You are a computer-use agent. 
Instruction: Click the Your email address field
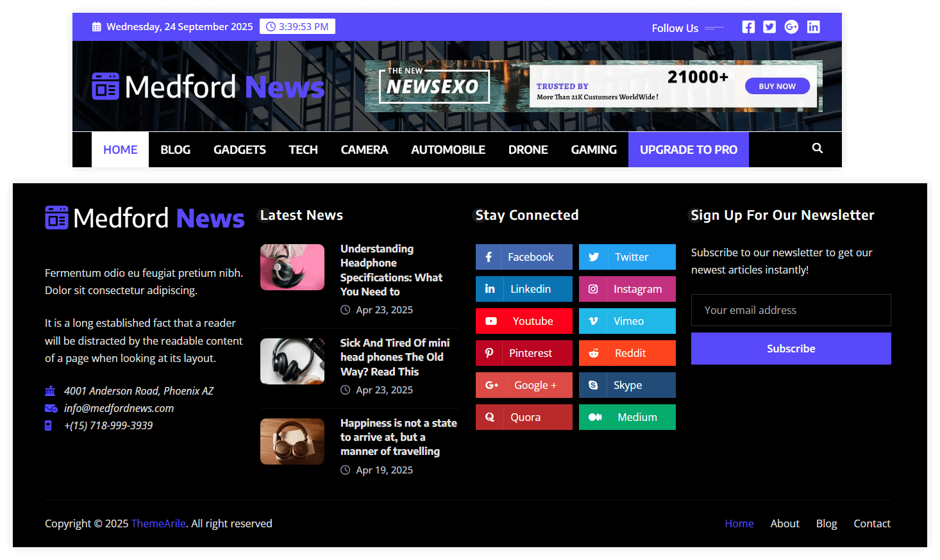point(791,310)
